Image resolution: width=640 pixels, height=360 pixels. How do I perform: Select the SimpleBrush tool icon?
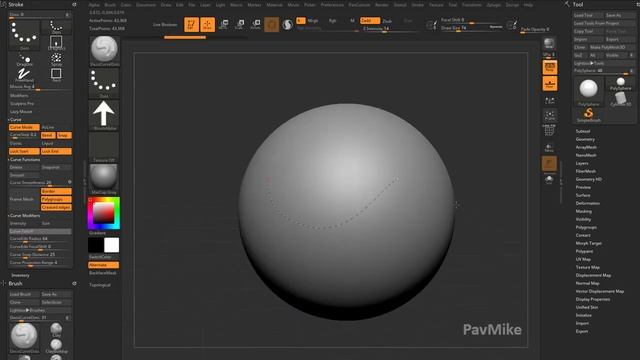(x=589, y=115)
